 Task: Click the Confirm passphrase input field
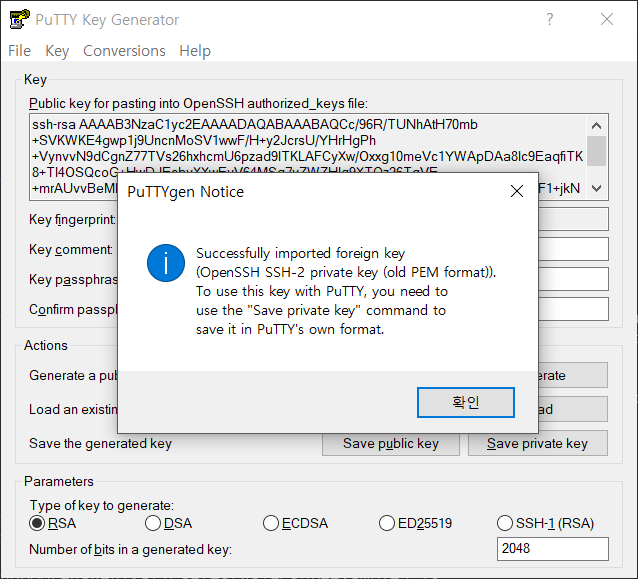coord(573,309)
